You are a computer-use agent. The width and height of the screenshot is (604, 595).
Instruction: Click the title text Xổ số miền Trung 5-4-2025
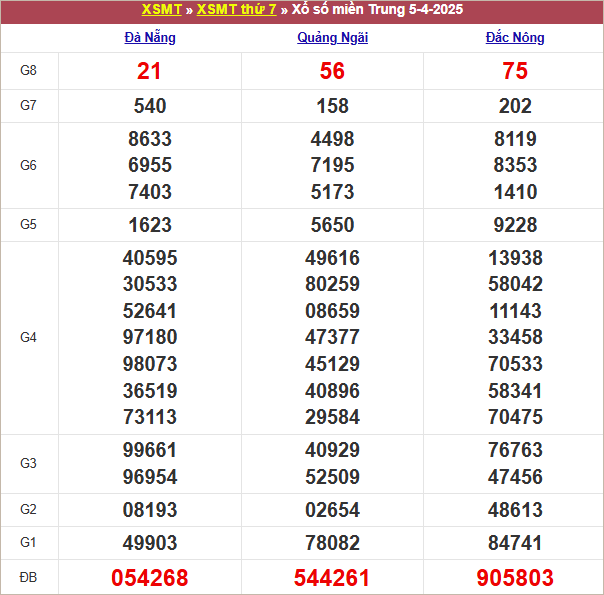tap(377, 9)
